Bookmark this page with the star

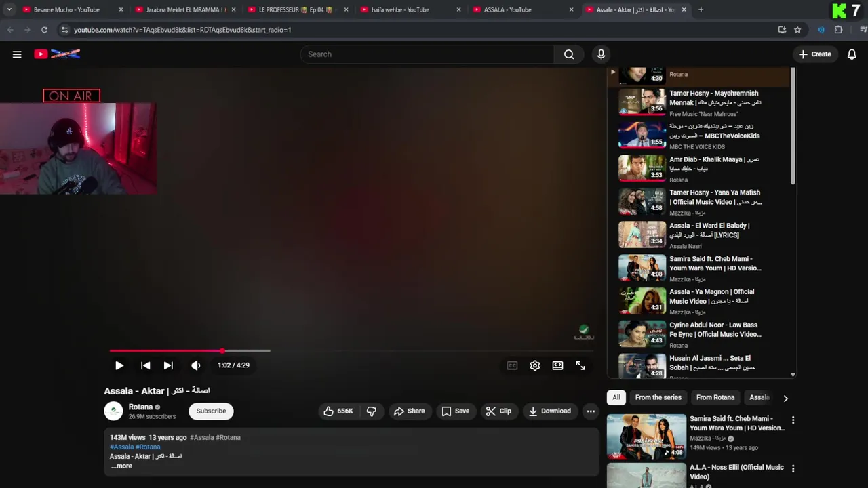(x=797, y=30)
